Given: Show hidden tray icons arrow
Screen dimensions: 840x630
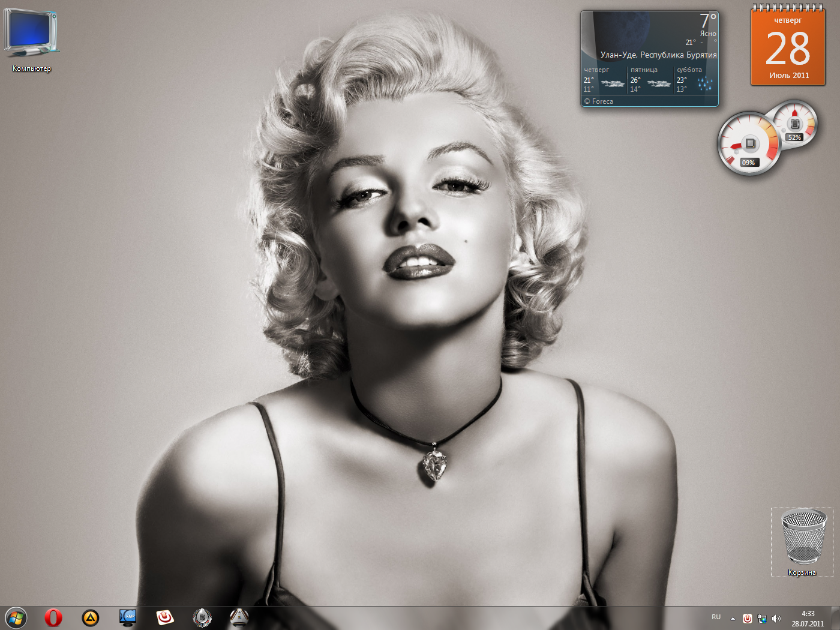Looking at the screenshot, I should [733, 618].
